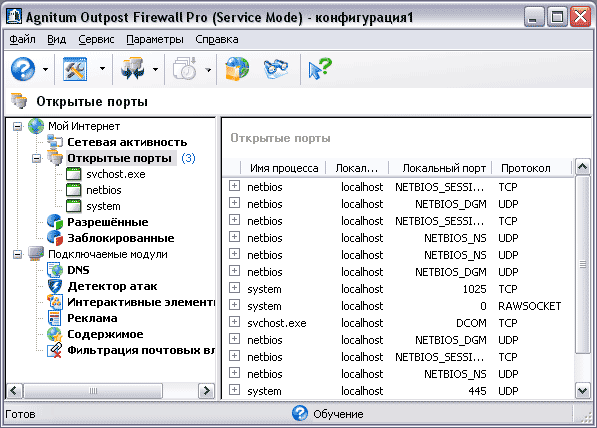Click the globe update toolbar icon
Image resolution: width=597 pixels, height=428 pixels.
click(x=237, y=69)
